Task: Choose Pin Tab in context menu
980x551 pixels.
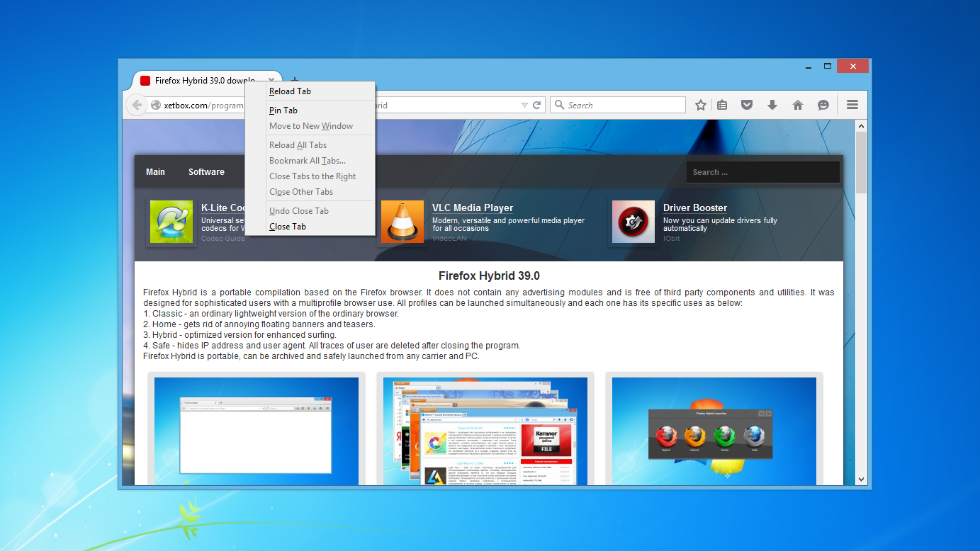Action: [x=283, y=110]
